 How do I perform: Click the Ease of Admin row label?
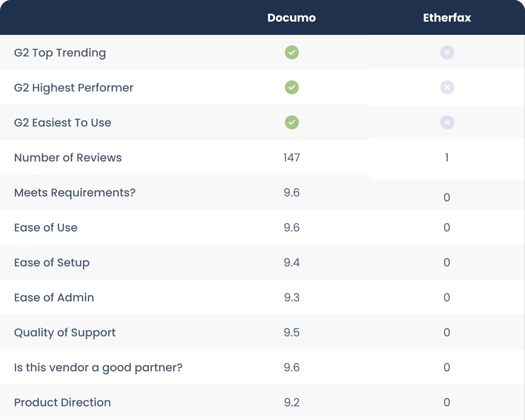click(x=54, y=298)
